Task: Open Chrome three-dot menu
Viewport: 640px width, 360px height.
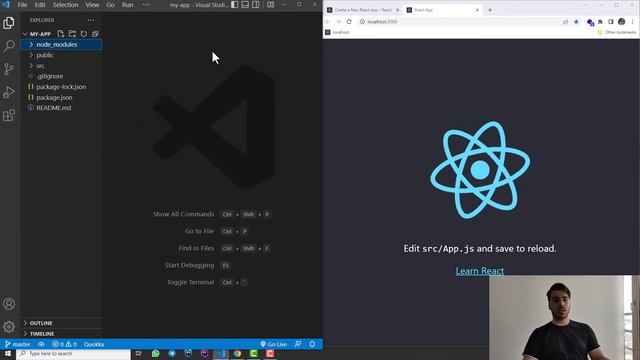Action: coord(633,22)
